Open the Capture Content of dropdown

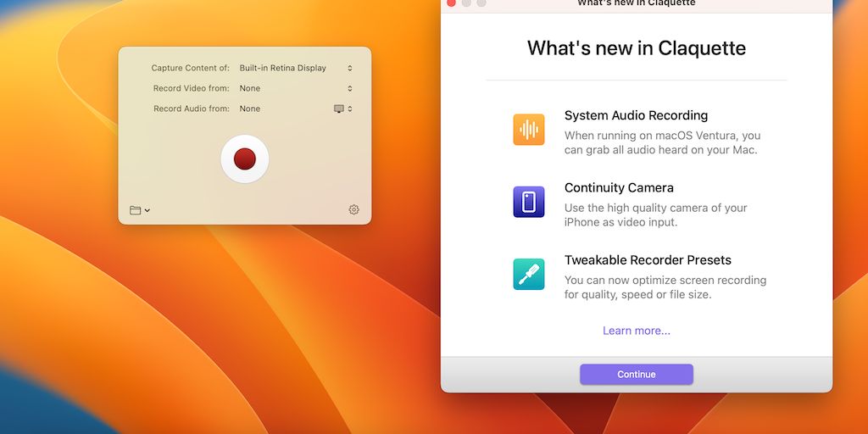[x=349, y=68]
